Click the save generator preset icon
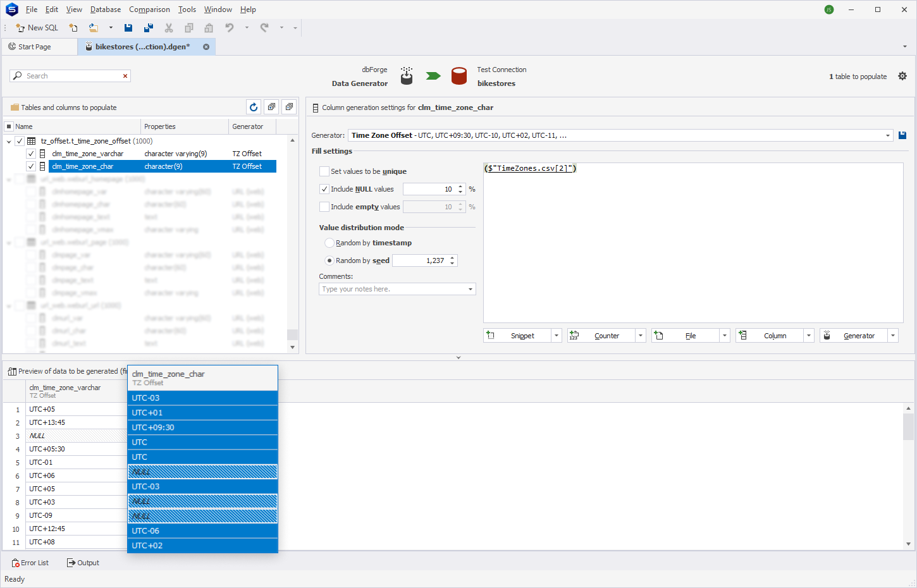The width and height of the screenshot is (917, 588). (902, 135)
